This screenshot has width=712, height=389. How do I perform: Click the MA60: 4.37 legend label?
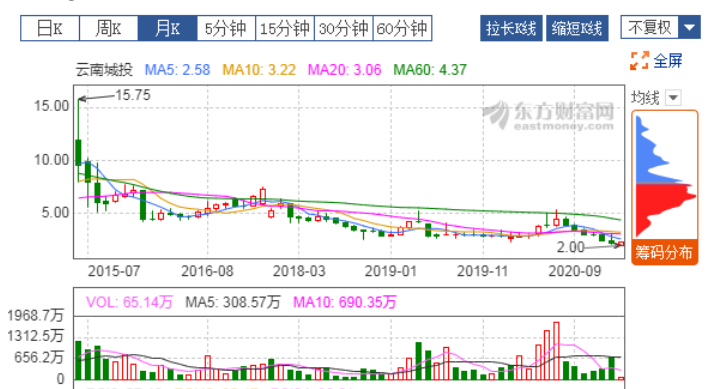click(430, 70)
